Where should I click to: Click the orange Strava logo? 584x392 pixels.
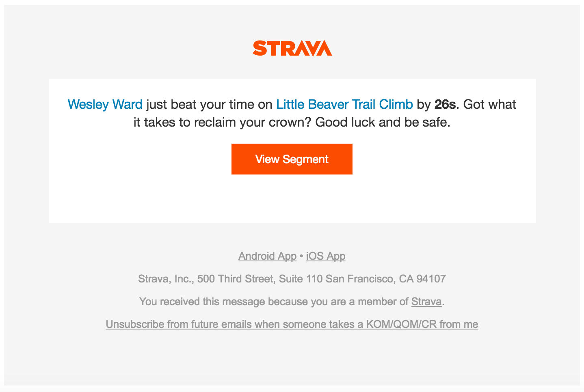(x=292, y=48)
